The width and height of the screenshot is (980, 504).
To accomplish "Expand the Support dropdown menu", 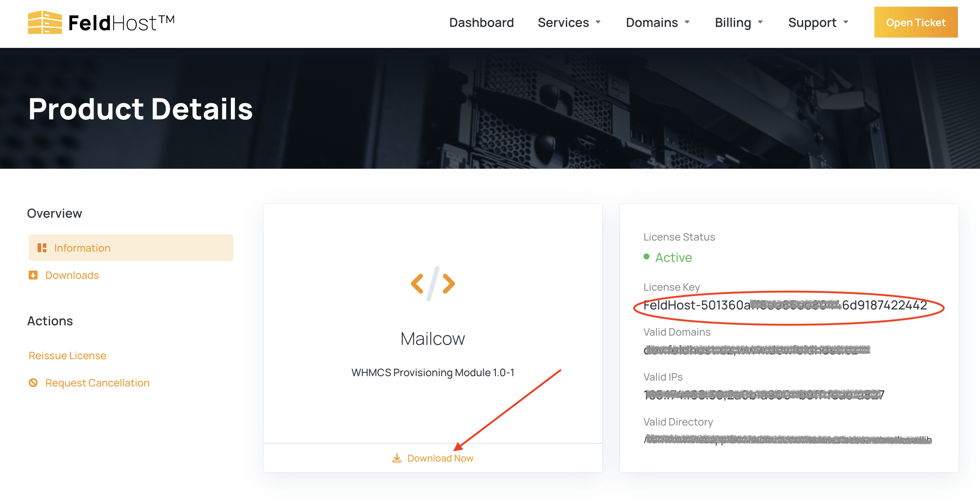I will click(818, 22).
